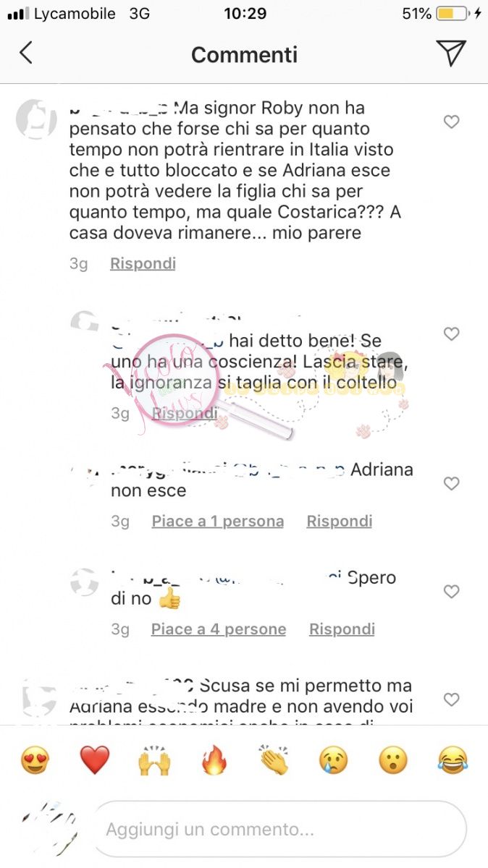Image resolution: width=488 pixels, height=868 pixels.
Task: Focus the 'Aggiungi un commento' field
Action: pos(279,829)
